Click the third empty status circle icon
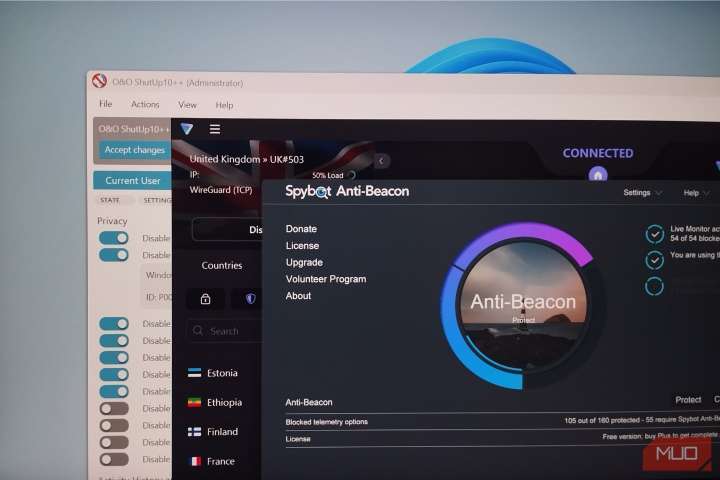 [654, 286]
